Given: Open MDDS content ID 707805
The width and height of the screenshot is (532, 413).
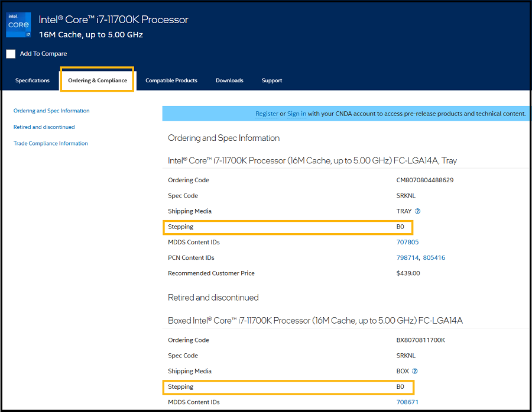Looking at the screenshot, I should pyautogui.click(x=407, y=242).
